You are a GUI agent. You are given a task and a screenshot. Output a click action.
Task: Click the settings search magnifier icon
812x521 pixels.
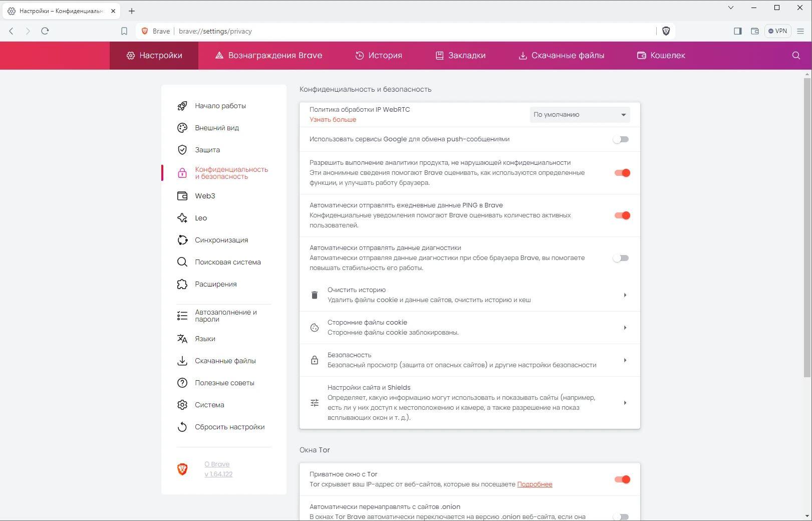coord(796,56)
